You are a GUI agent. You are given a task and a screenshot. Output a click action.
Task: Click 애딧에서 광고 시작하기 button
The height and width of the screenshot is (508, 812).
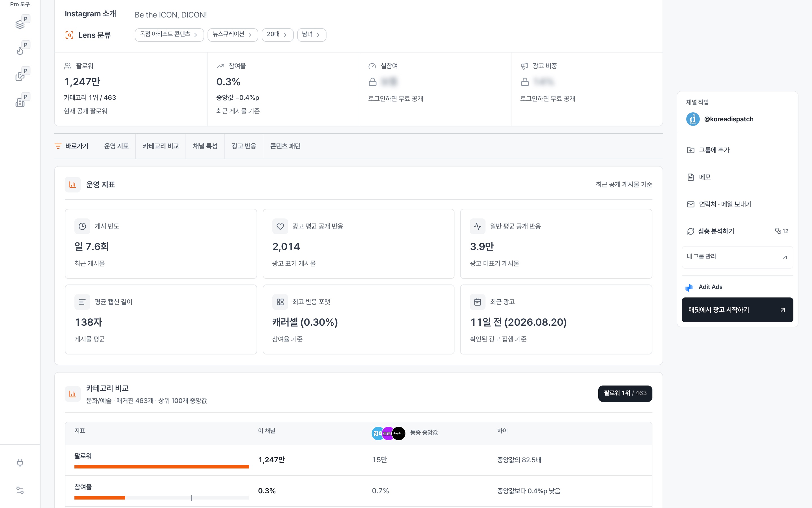click(x=737, y=310)
